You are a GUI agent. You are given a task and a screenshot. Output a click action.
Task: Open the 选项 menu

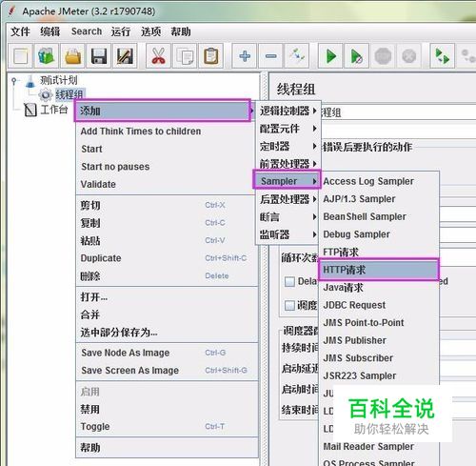[x=151, y=31]
